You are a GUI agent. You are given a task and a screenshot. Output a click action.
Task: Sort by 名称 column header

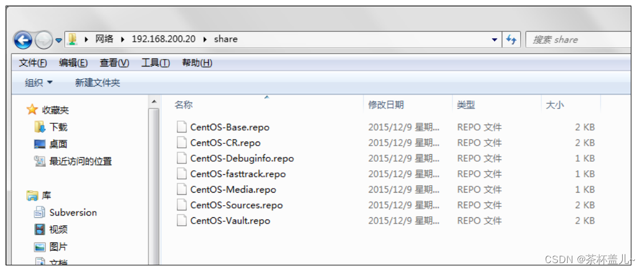(184, 105)
